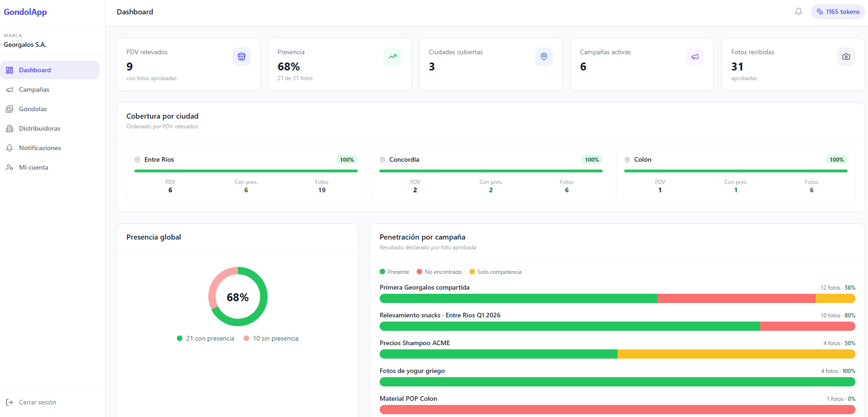
Task: Click the map pin icon on Ciudades cubiertas card
Action: tap(544, 57)
